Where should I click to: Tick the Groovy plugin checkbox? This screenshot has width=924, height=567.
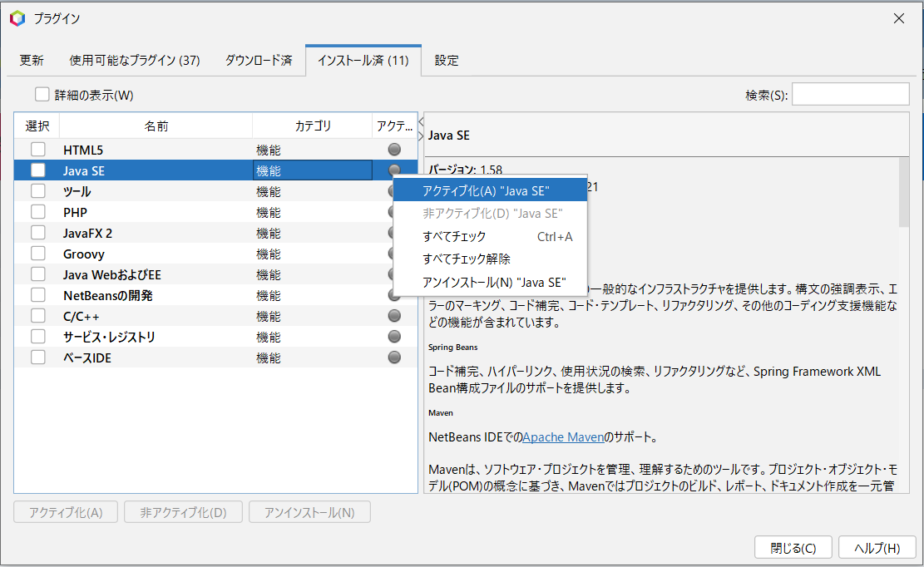pyautogui.click(x=37, y=254)
